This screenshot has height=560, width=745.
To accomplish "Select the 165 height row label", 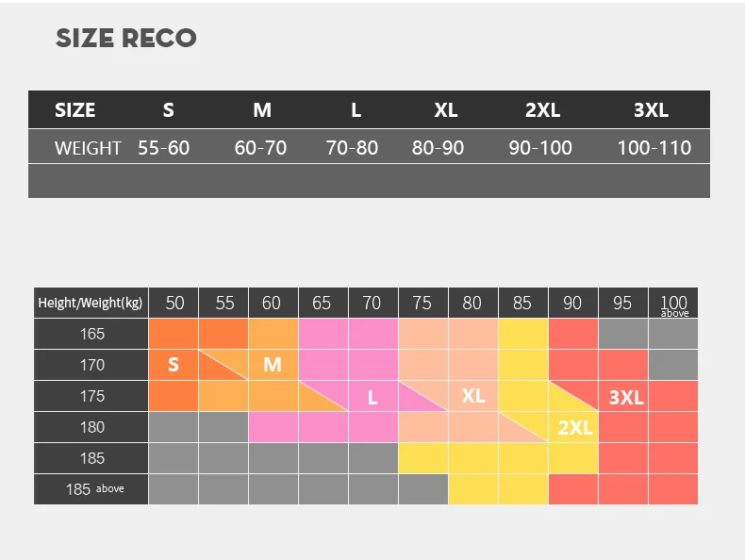I will point(92,334).
